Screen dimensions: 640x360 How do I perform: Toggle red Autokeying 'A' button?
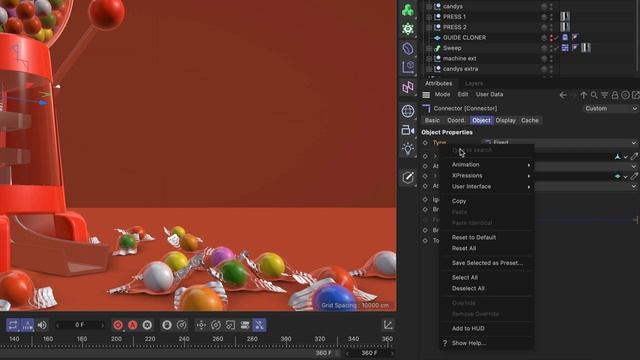pos(133,325)
